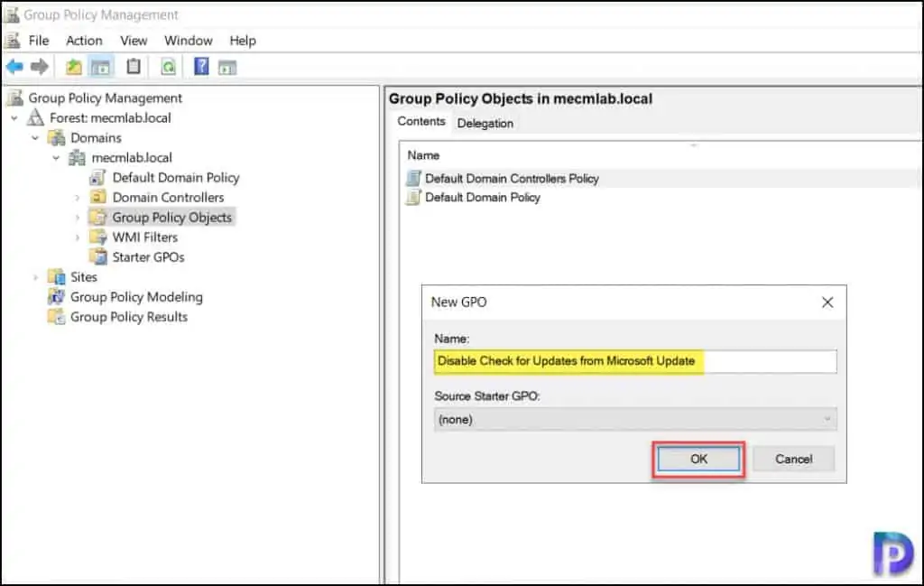Click the Domain Controllers OU icon

click(97, 198)
